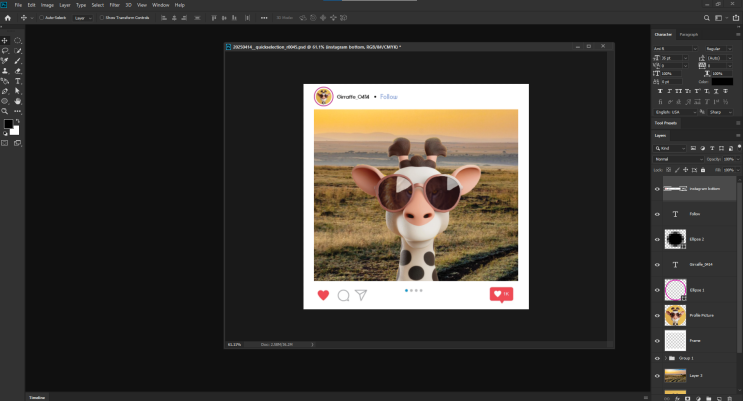743x401 pixels.
Task: Open the Edit Toolbar three-dots icon
Action: click(x=18, y=111)
